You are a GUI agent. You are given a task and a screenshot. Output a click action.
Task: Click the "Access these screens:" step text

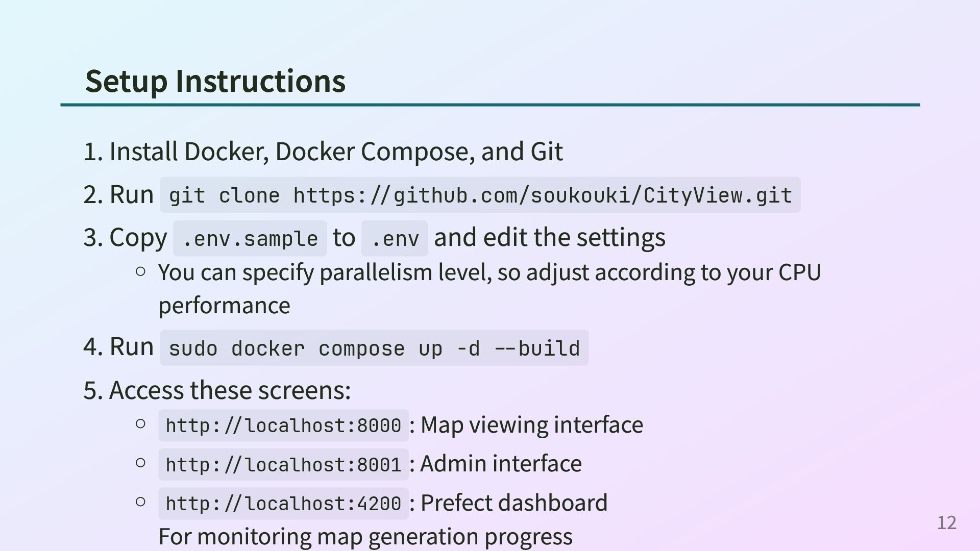230,390
